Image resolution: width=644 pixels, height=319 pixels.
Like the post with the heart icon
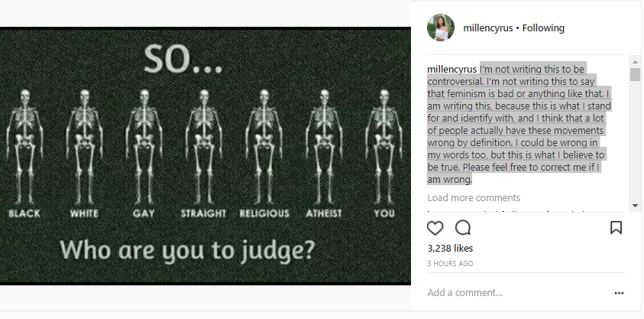(x=435, y=227)
